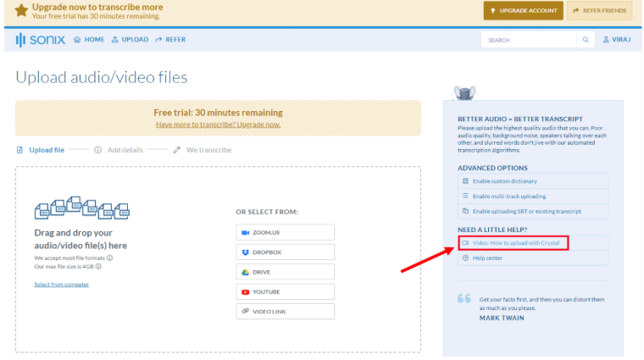Click the file formats info icon
644x360 pixels.
pyautogui.click(x=110, y=258)
